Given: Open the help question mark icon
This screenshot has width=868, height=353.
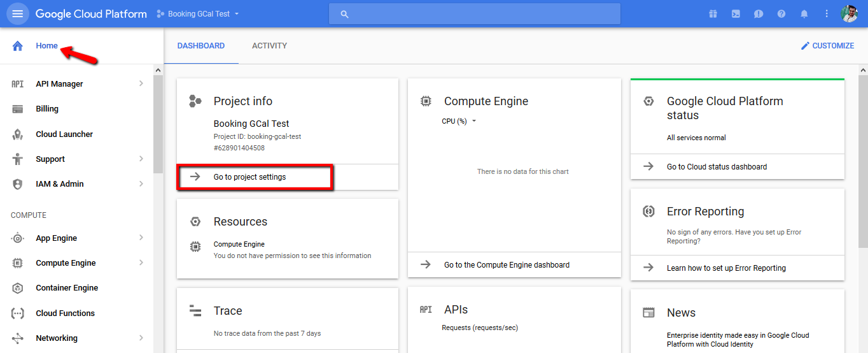Looking at the screenshot, I should pos(781,13).
